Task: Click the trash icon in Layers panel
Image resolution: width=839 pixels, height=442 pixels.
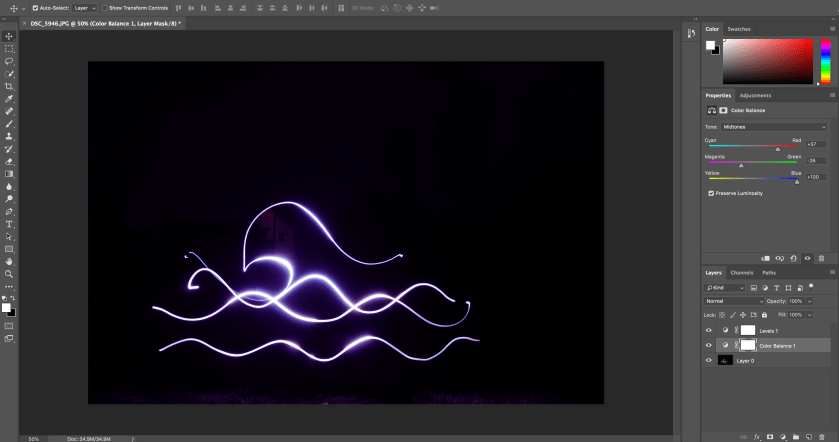Action: [821, 437]
